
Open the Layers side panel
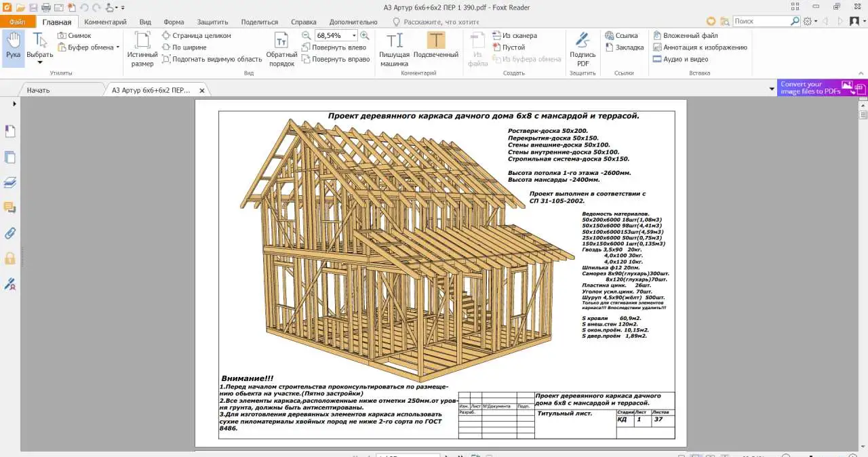(x=9, y=182)
